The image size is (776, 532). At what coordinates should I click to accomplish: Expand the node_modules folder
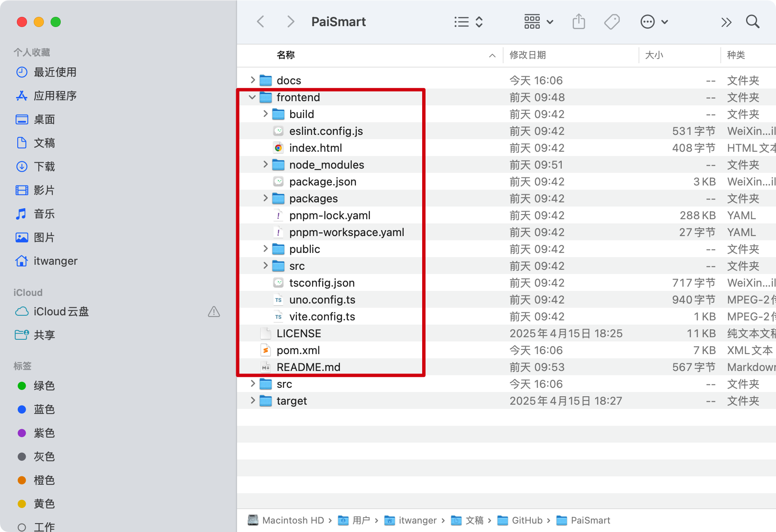[x=265, y=165]
